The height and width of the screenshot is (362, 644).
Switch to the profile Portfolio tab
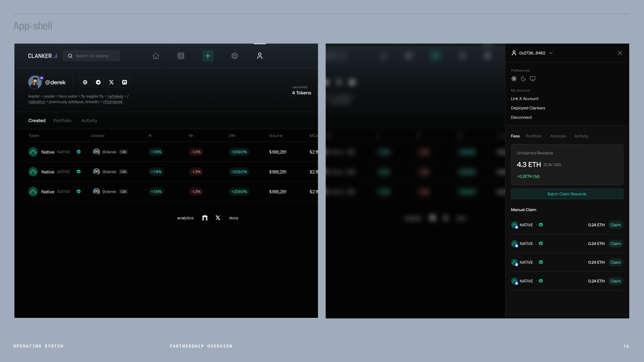pyautogui.click(x=62, y=121)
